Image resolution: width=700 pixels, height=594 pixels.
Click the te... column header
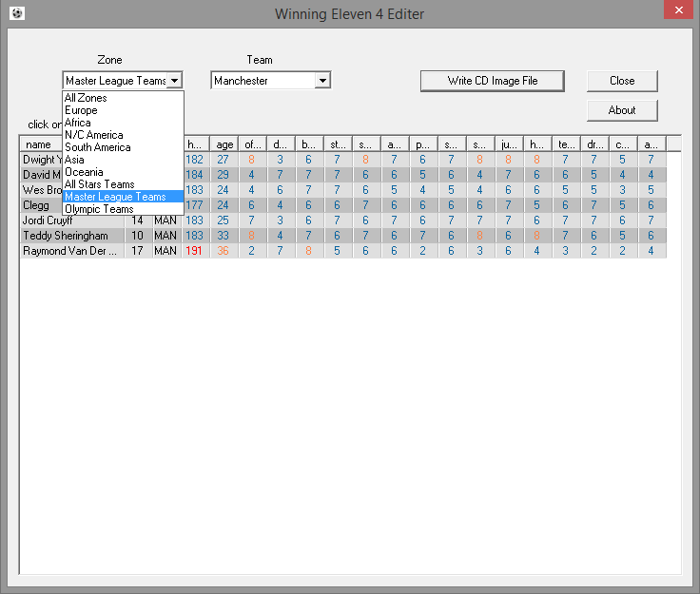point(567,144)
